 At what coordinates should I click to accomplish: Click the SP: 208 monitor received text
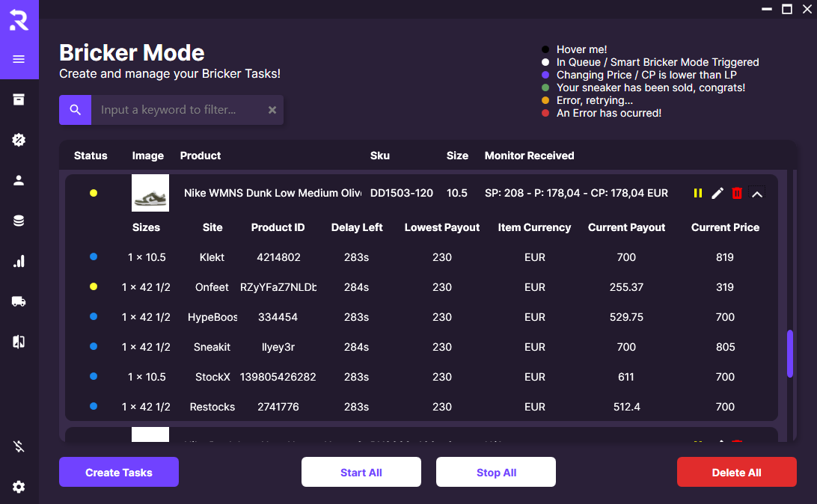click(x=576, y=193)
